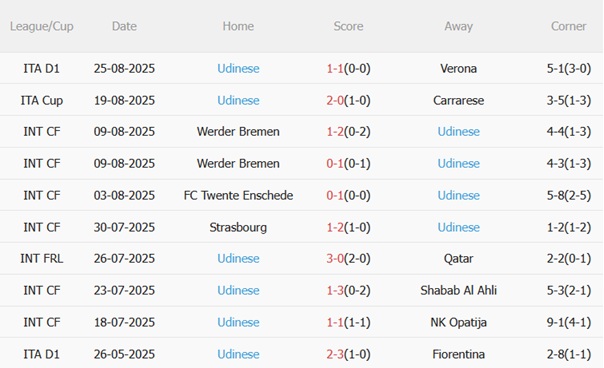This screenshot has width=604, height=368.
Task: Select the Away column header
Action: [x=458, y=26]
